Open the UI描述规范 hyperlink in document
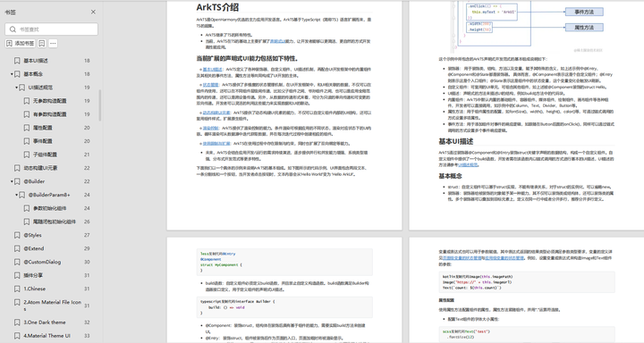Viewport: 644px width, 343px height. pyautogui.click(x=468, y=164)
